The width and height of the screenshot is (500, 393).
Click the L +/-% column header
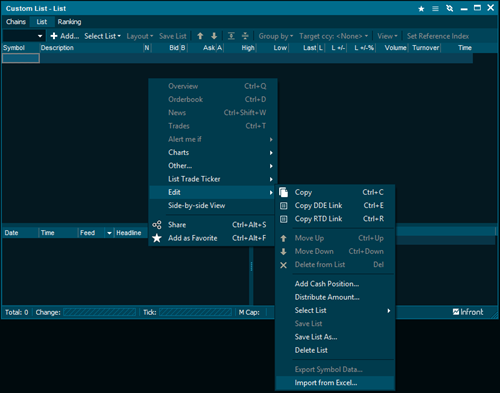361,48
